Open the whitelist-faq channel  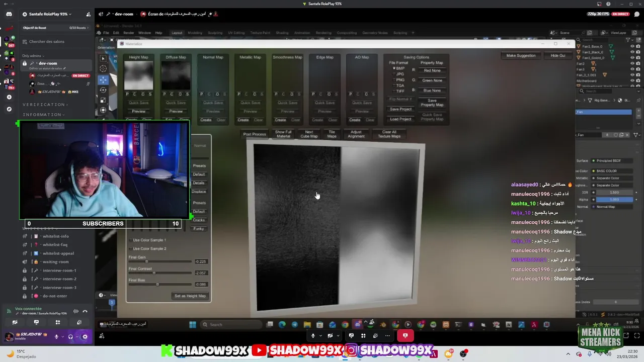point(55,245)
